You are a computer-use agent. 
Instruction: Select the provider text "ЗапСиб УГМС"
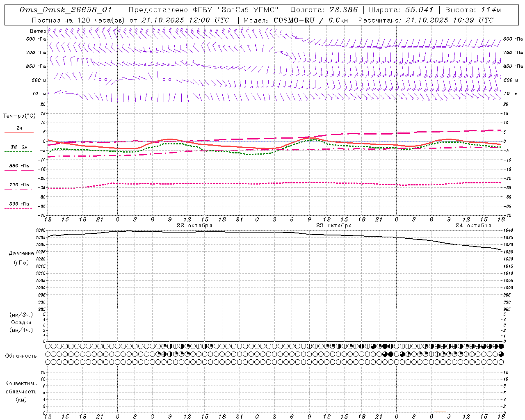pyautogui.click(x=249, y=10)
